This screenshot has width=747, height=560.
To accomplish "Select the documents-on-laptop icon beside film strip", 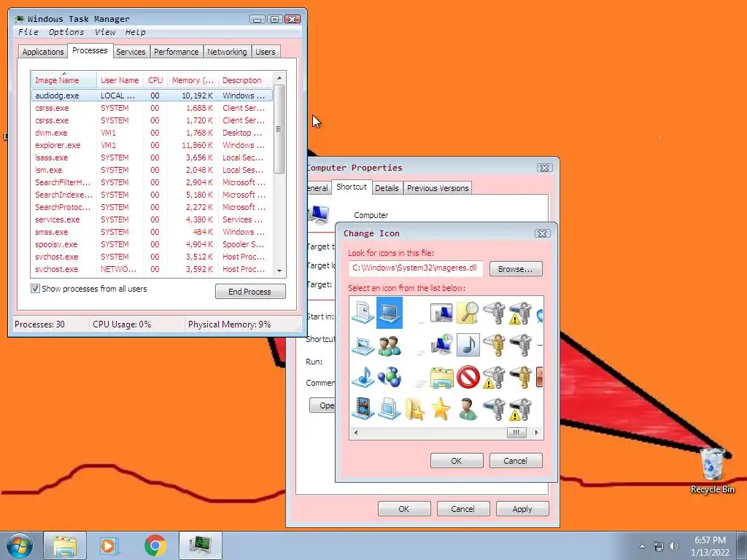I will [390, 409].
